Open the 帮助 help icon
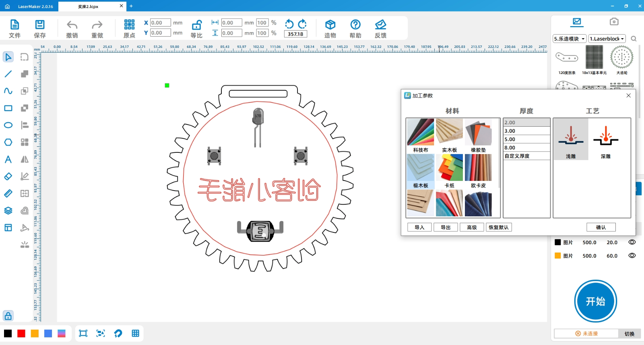644x345 pixels. coord(355,25)
